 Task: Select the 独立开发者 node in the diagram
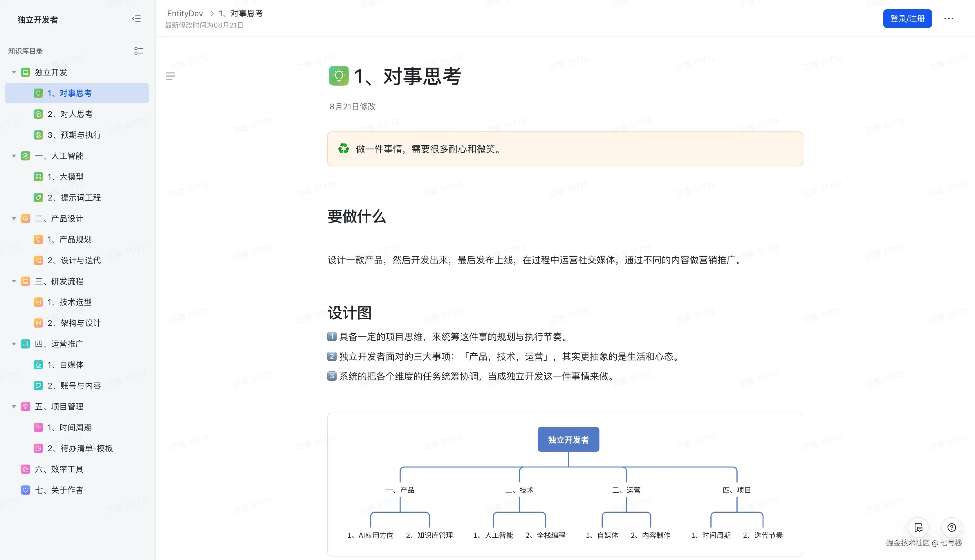coord(568,439)
